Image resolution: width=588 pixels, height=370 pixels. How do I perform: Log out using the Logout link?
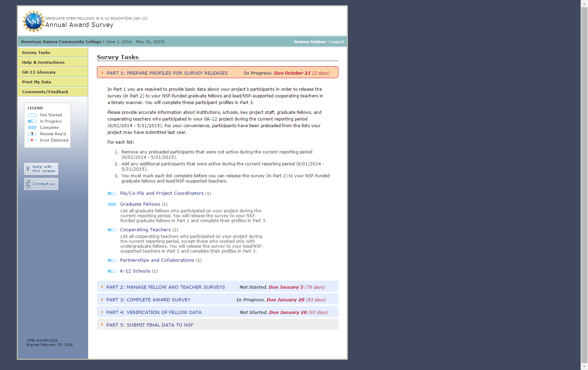click(x=337, y=42)
